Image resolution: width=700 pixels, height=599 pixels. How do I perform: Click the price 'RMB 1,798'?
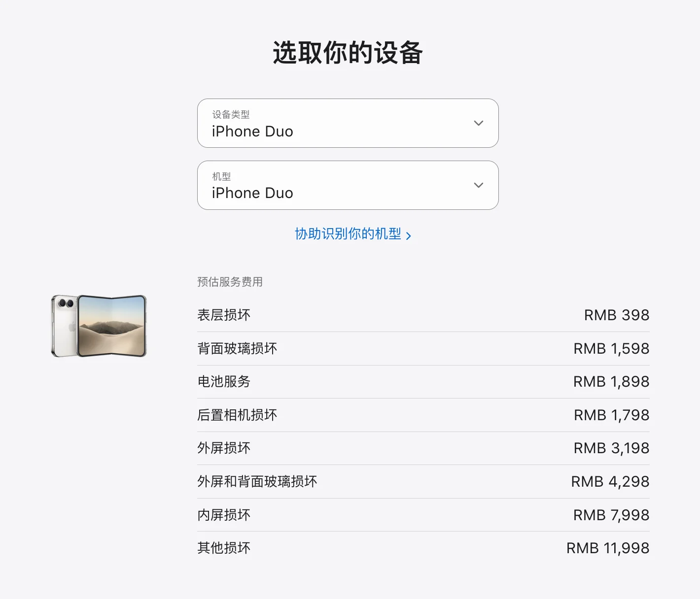tap(612, 415)
